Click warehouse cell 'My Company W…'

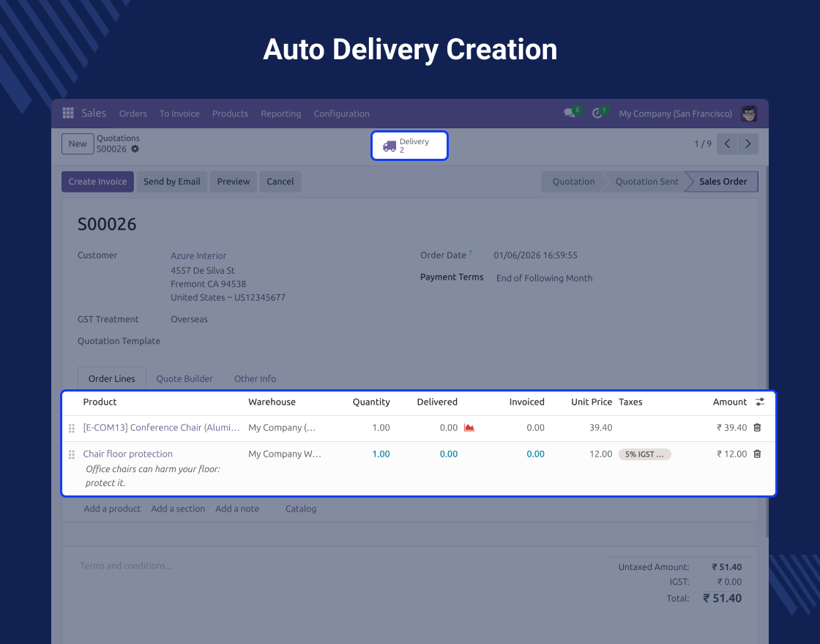tap(285, 454)
